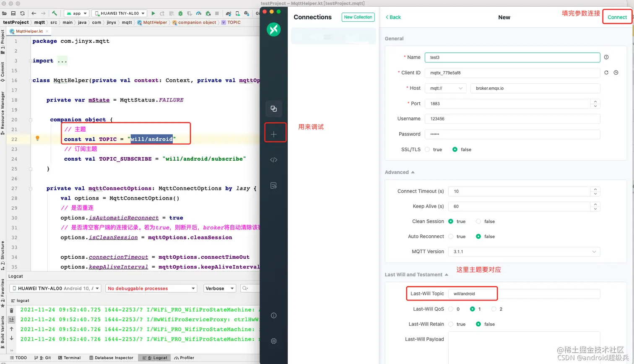Go Back from the New connection page

393,17
